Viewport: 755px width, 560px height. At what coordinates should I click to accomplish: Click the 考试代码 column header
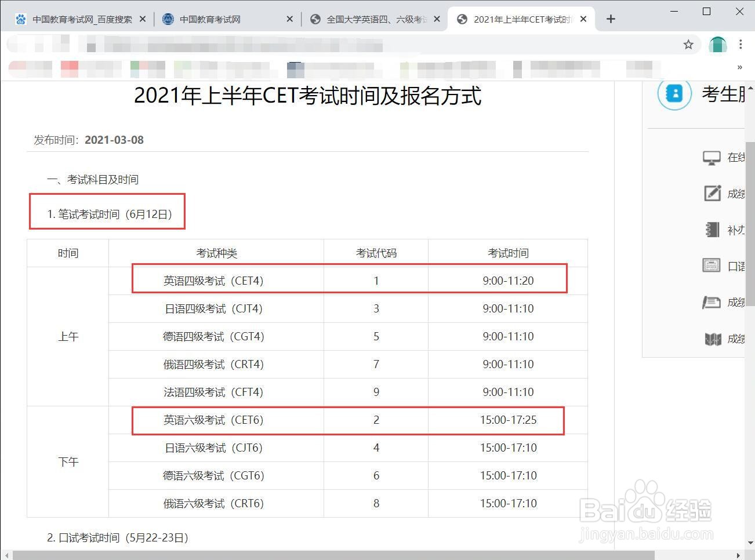click(x=376, y=253)
